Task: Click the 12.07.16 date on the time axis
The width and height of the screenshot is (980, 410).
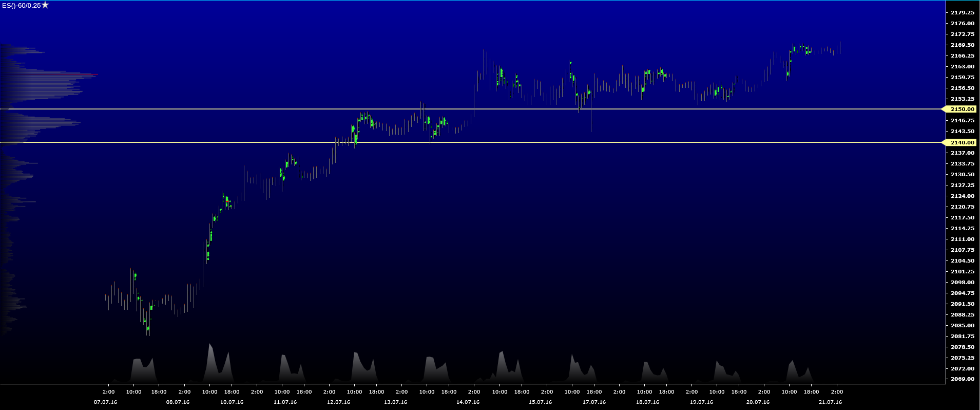Action: tap(338, 402)
